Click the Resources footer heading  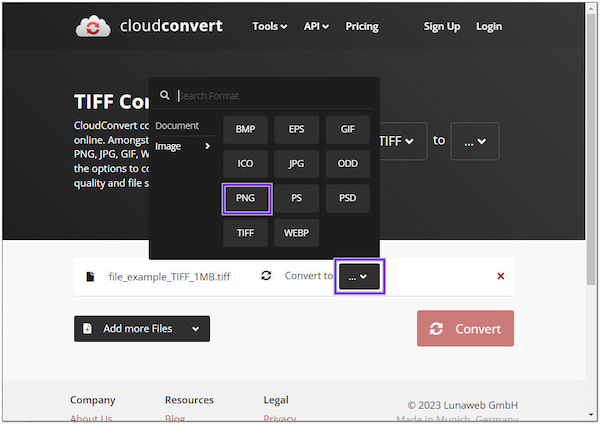point(189,400)
